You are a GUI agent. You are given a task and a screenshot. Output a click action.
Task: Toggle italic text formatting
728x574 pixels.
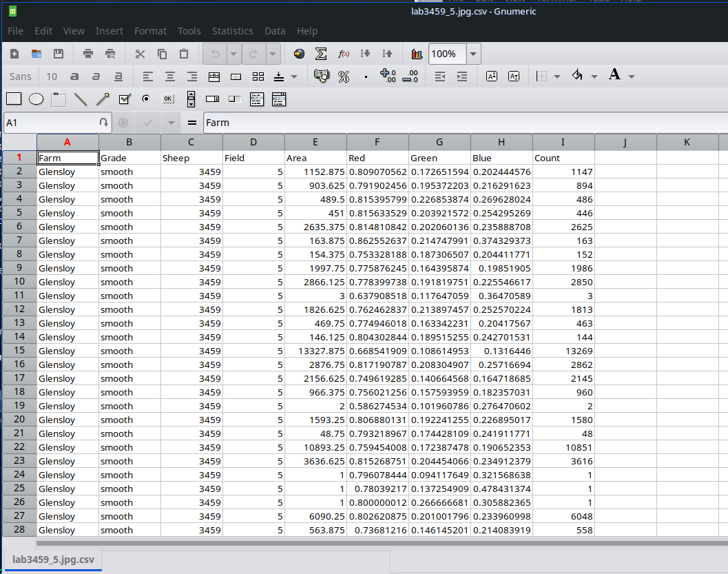click(x=96, y=76)
